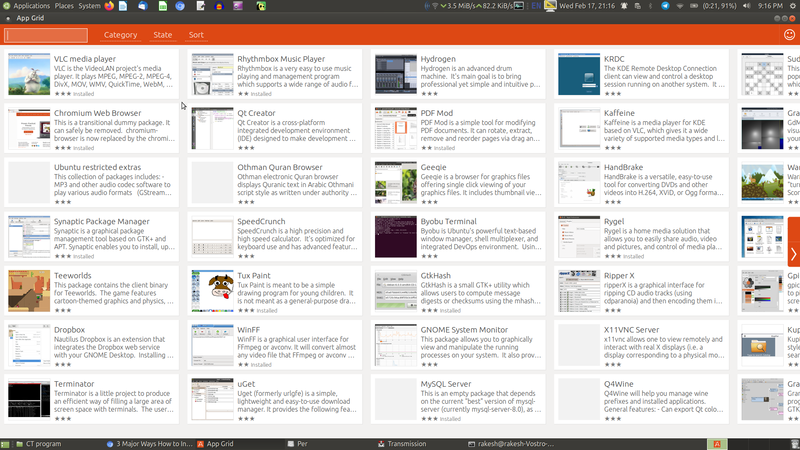Open the clock showing 9:16 PM
The width and height of the screenshot is (800, 450).
pyautogui.click(x=770, y=6)
